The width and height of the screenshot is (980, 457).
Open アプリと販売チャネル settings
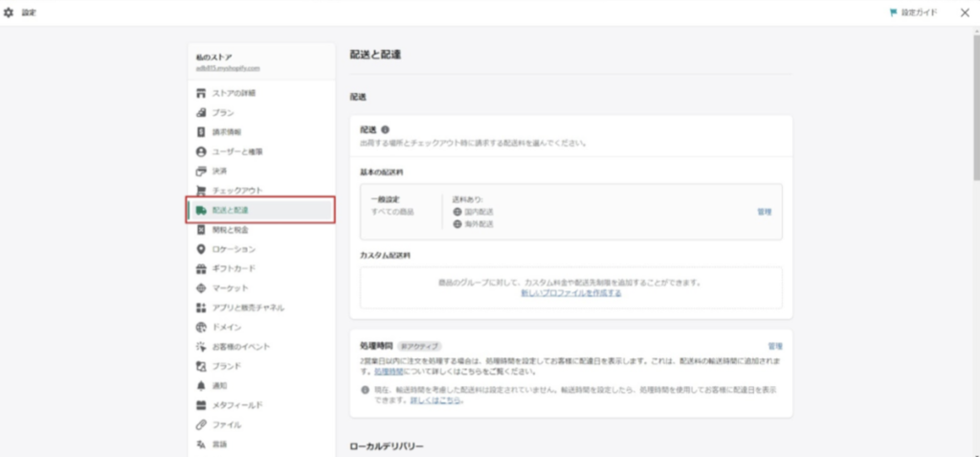tap(248, 308)
